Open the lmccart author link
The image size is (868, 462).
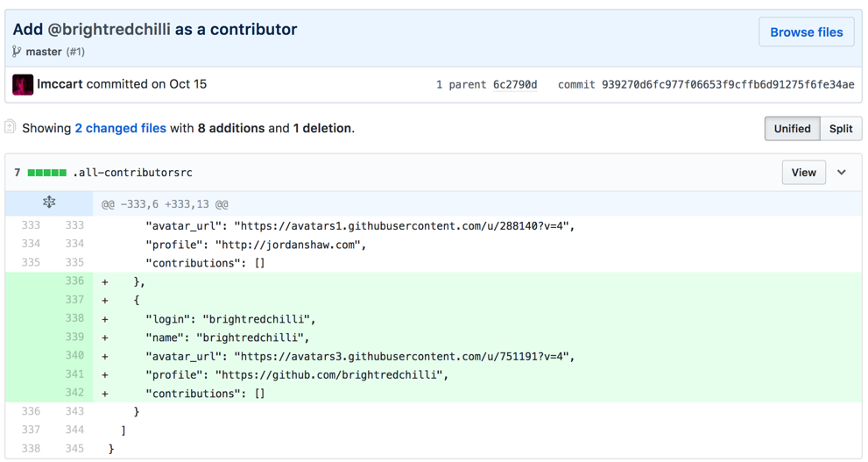pos(60,84)
